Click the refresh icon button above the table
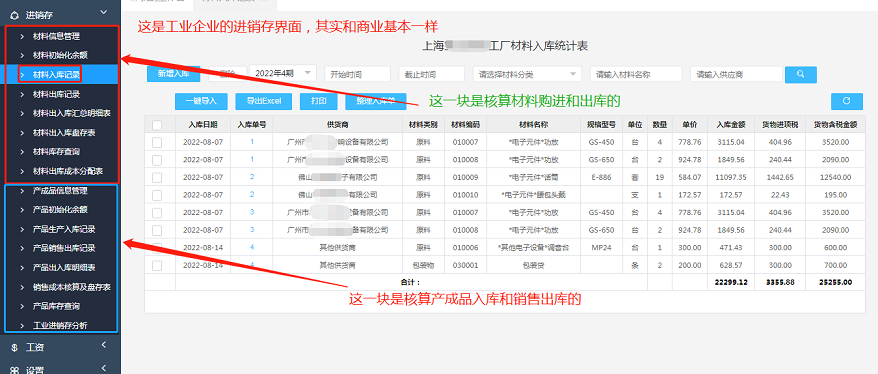This screenshot has height=374, width=878. point(847,101)
